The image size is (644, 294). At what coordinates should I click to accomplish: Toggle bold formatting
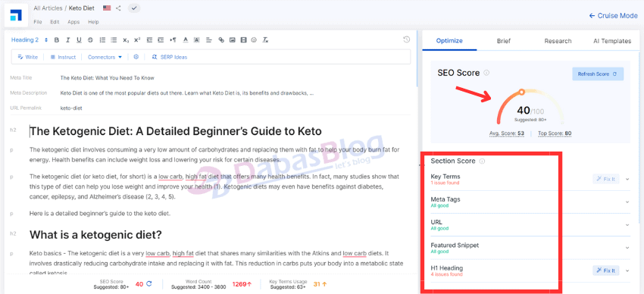[57, 40]
